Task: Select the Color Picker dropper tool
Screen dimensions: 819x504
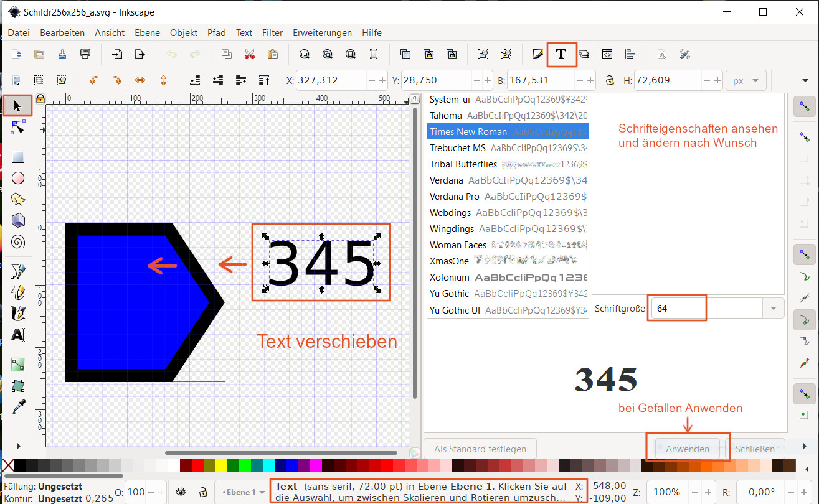Action: (x=18, y=406)
